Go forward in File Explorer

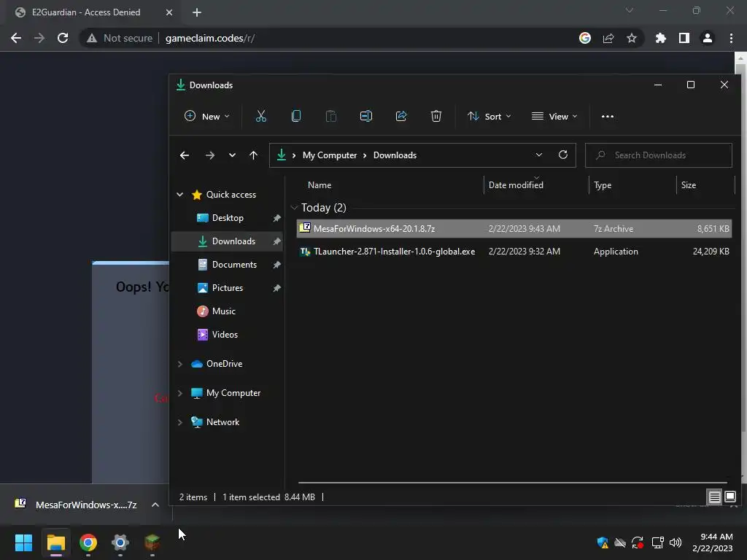coord(209,155)
